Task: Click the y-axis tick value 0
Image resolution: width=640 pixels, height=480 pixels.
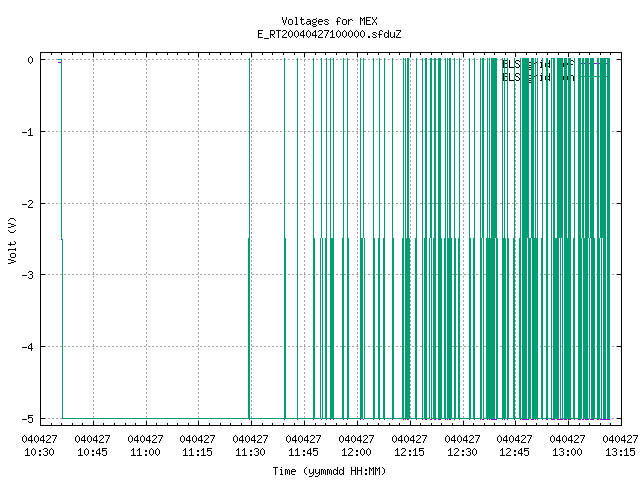Action: [31, 60]
